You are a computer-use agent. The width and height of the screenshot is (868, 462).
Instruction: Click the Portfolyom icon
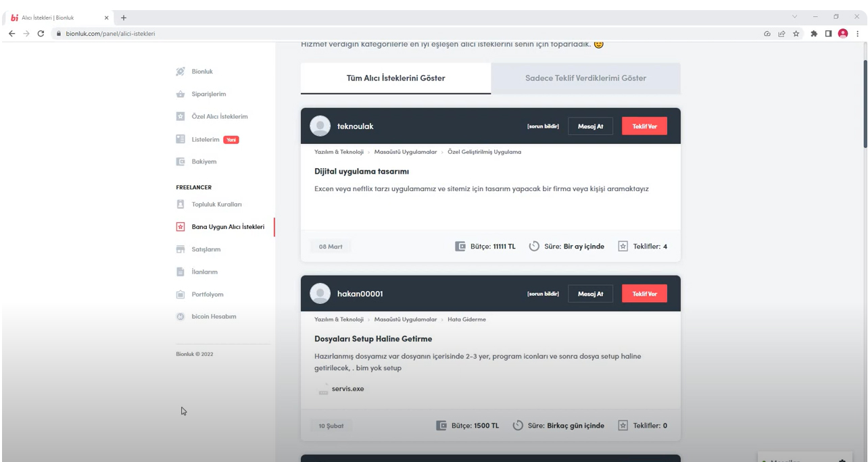pos(180,294)
